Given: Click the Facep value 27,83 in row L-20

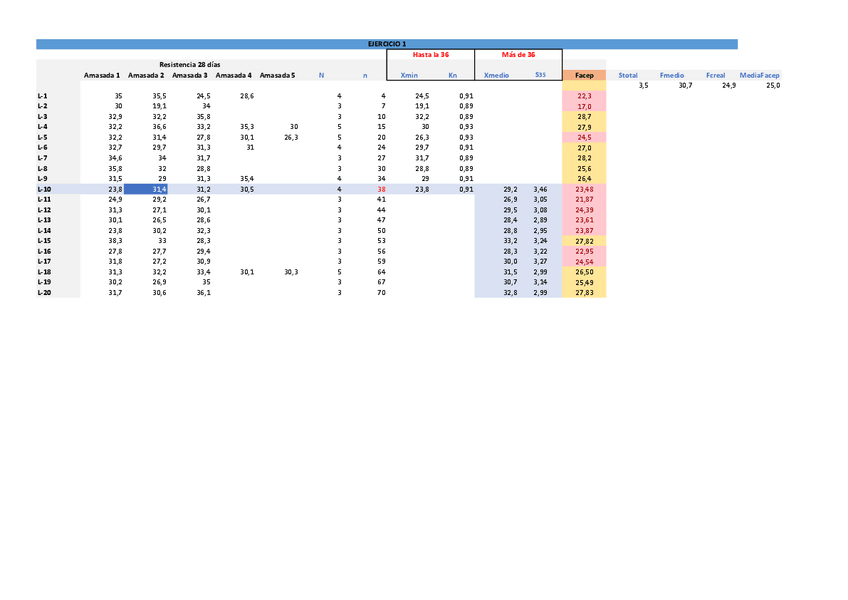Looking at the screenshot, I should click(x=584, y=293).
